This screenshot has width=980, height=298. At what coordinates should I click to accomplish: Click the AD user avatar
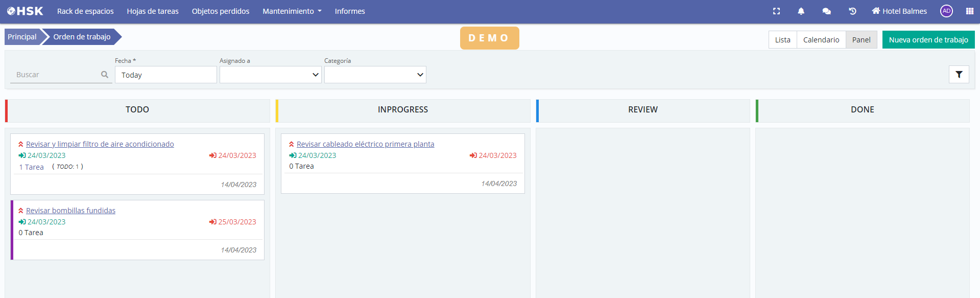[x=946, y=11]
